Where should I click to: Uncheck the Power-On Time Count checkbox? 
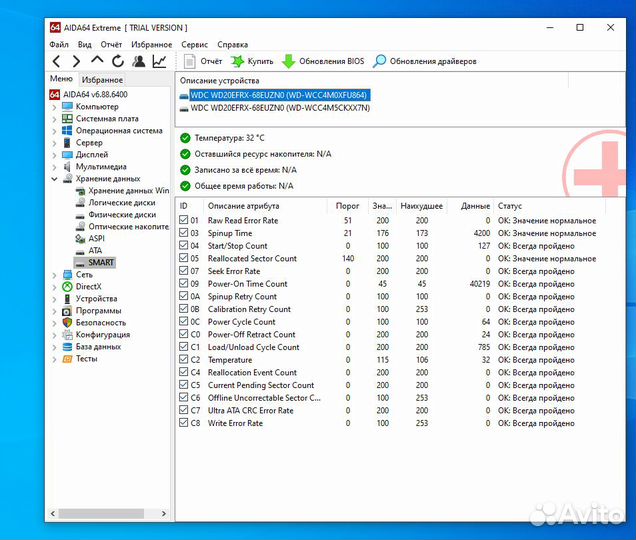pos(183,283)
